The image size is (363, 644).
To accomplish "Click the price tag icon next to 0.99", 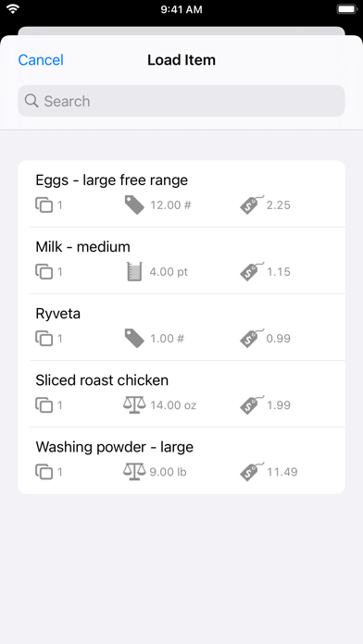I will pyautogui.click(x=252, y=338).
